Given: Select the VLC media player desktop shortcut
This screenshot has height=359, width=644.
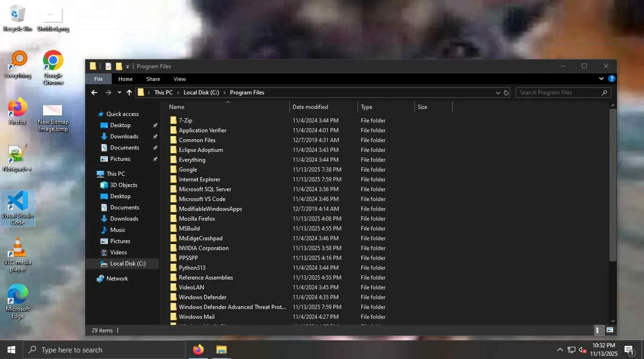Looking at the screenshot, I should point(17,254).
